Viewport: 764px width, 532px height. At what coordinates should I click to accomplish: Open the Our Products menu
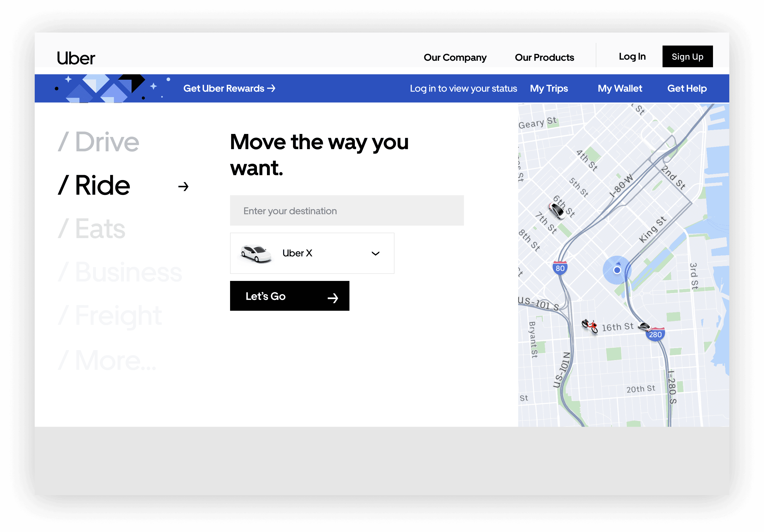pos(545,57)
